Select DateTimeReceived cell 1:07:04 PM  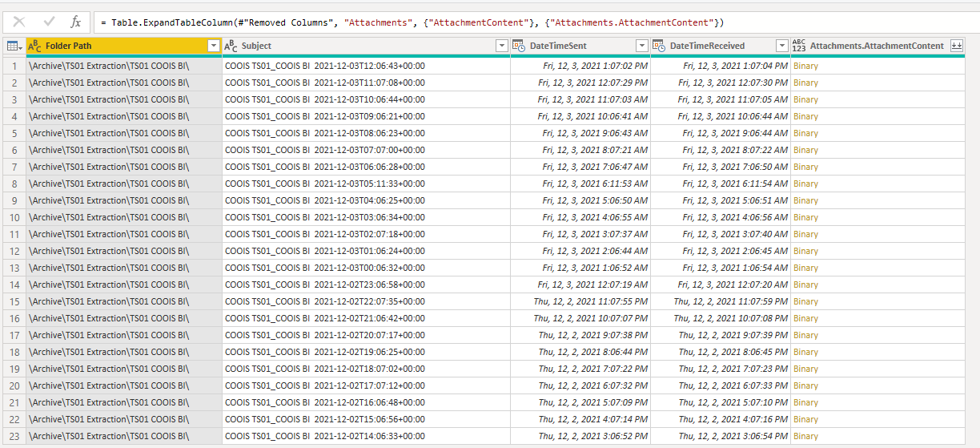click(x=721, y=67)
